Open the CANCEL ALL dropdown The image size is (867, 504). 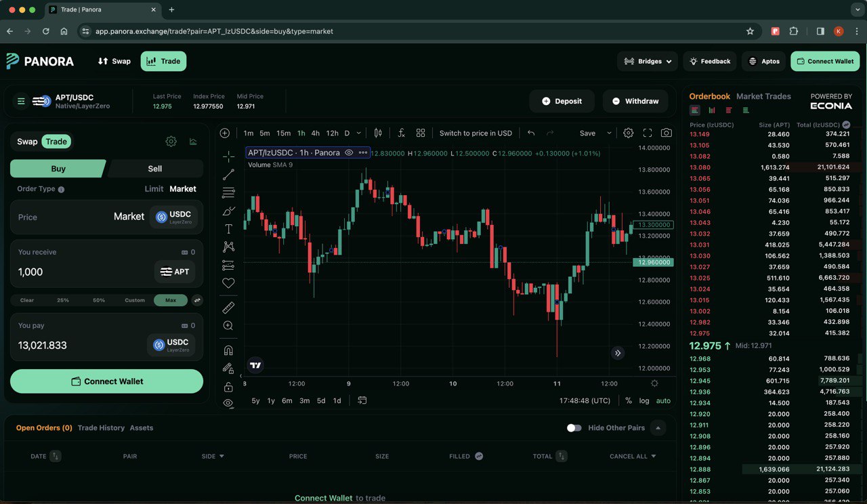click(x=633, y=457)
